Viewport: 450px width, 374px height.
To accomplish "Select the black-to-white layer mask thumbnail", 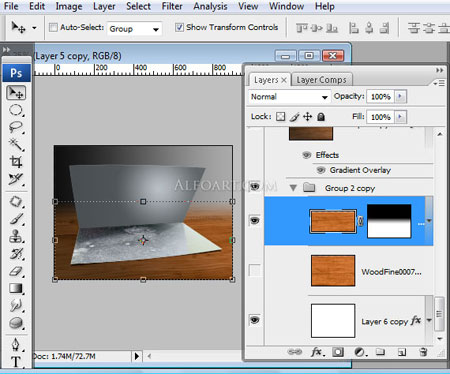I will [x=389, y=221].
